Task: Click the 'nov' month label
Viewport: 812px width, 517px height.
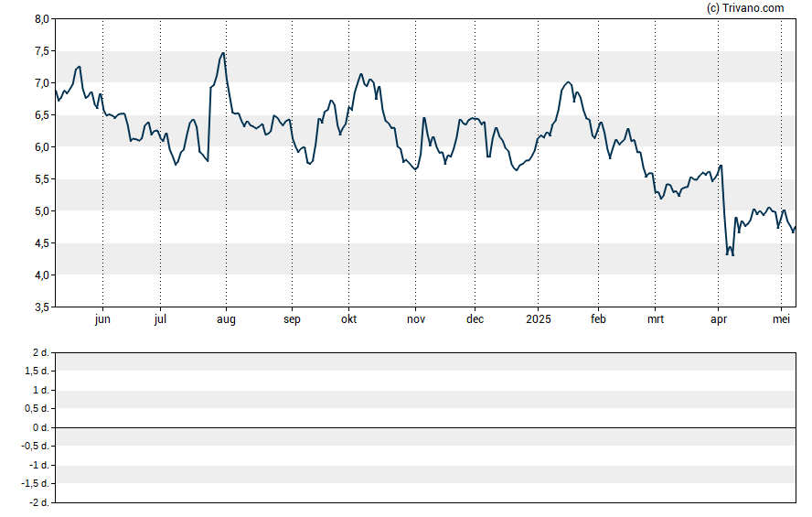Action: [416, 319]
